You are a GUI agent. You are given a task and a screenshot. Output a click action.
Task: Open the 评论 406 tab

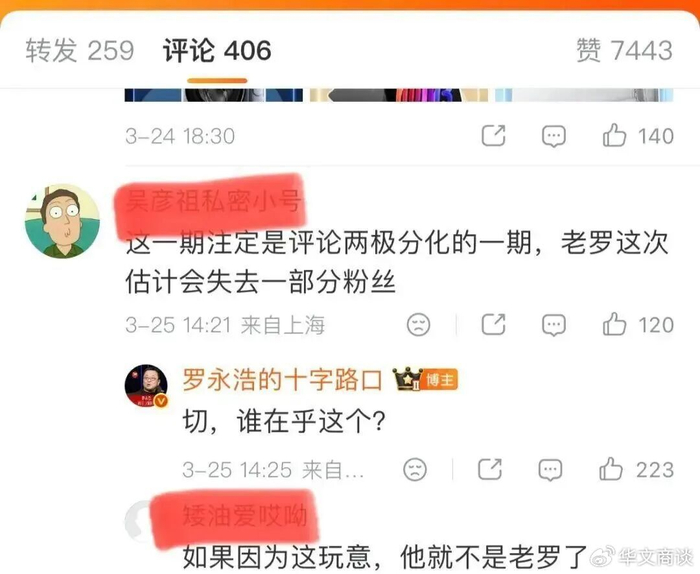tap(217, 50)
